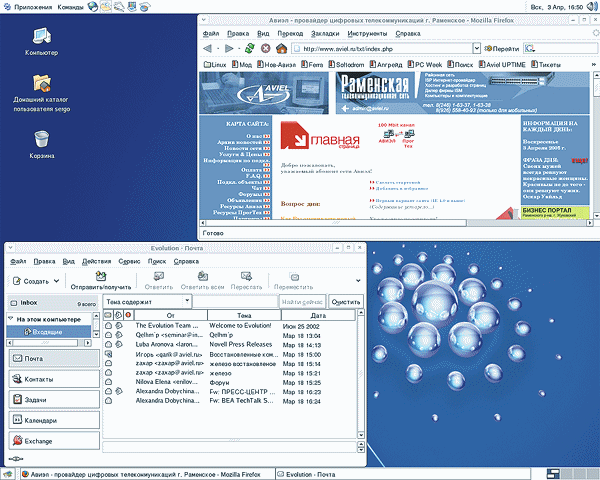Sort messages by the Дата column header

[318, 315]
